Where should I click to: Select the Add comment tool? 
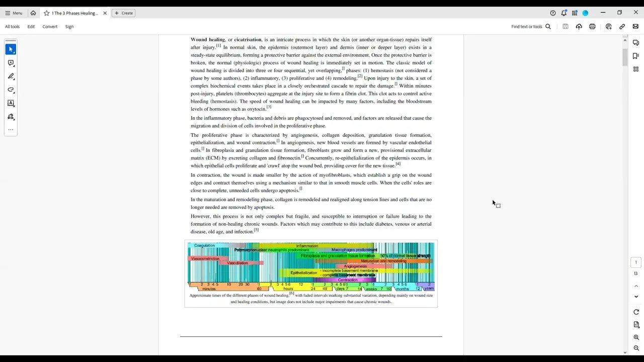[11, 63]
